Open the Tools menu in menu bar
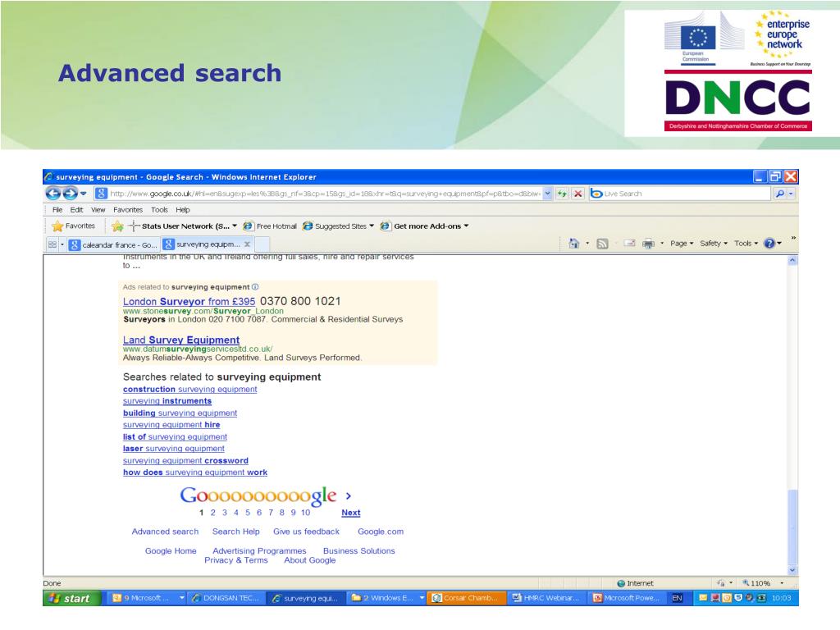The height and width of the screenshot is (630, 840). 159,210
